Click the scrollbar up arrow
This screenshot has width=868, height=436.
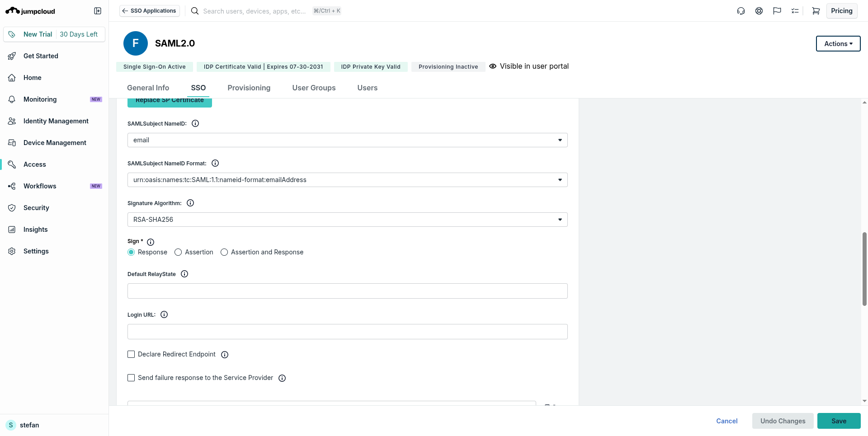click(x=864, y=103)
